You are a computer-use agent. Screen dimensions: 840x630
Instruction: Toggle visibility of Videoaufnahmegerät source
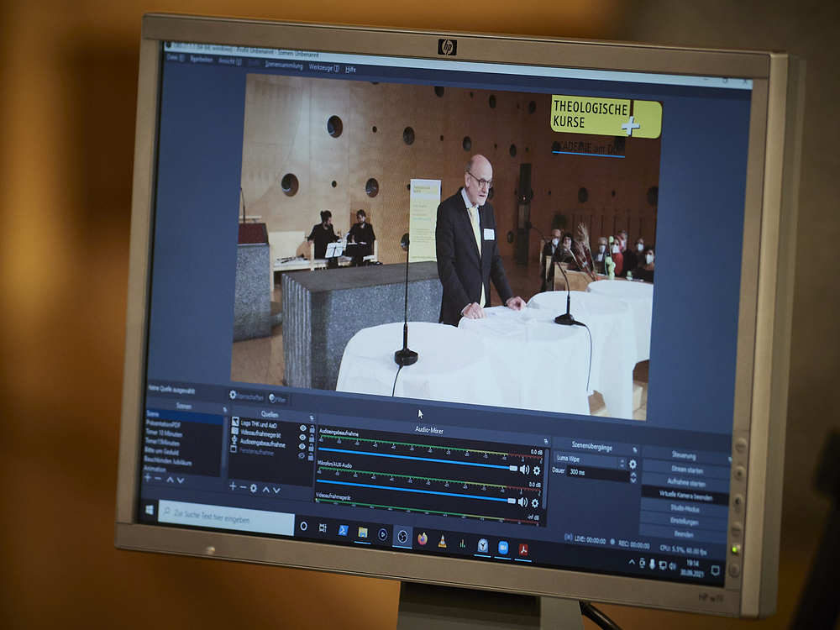click(302, 436)
